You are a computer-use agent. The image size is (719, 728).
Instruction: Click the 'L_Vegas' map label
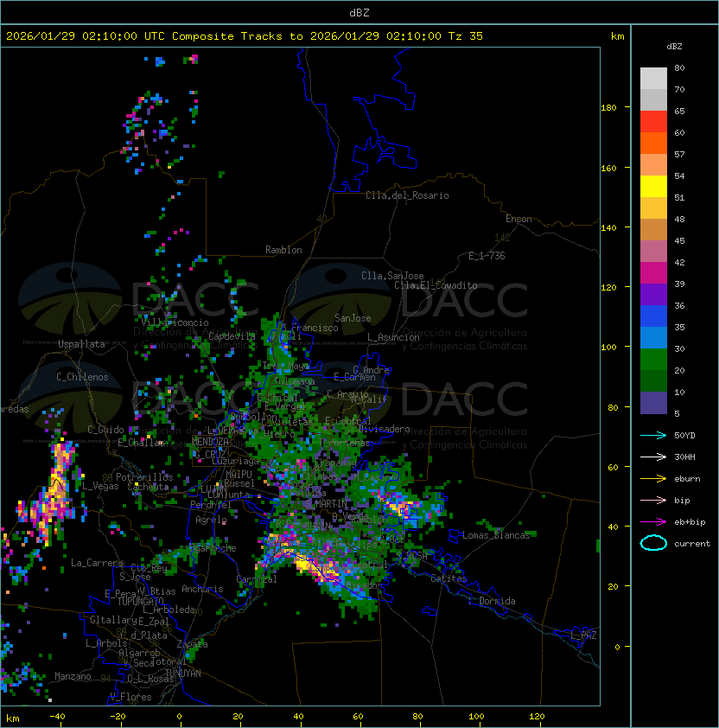tap(100, 486)
